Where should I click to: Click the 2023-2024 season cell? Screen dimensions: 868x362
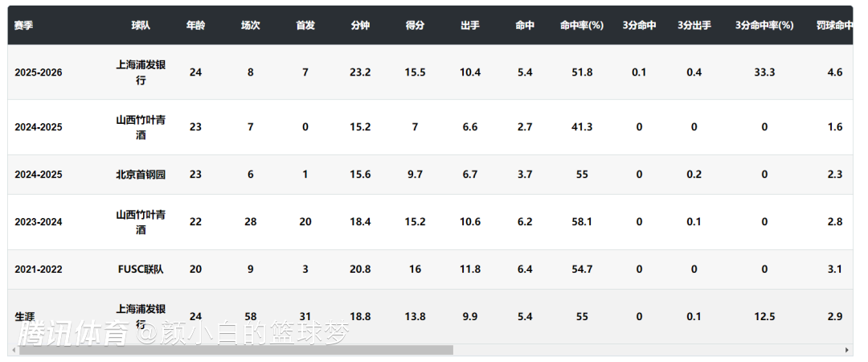point(38,222)
